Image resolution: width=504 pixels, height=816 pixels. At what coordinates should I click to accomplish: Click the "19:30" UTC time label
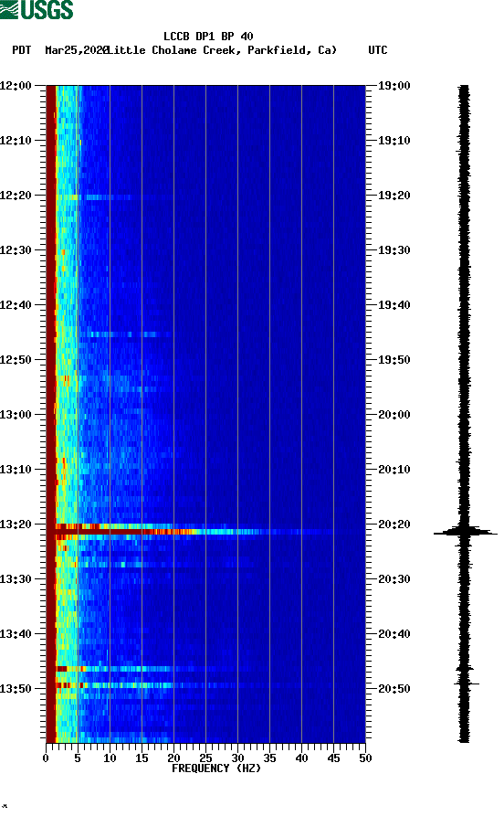tap(394, 250)
